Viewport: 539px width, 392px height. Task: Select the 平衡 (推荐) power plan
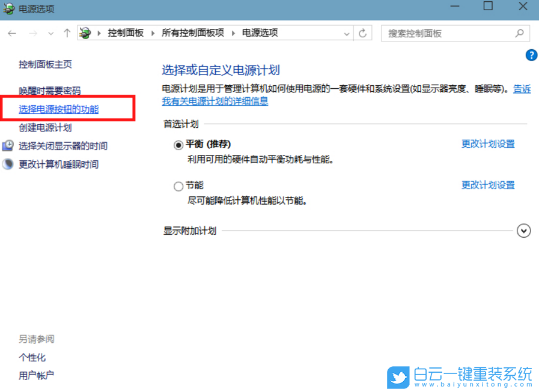point(178,145)
